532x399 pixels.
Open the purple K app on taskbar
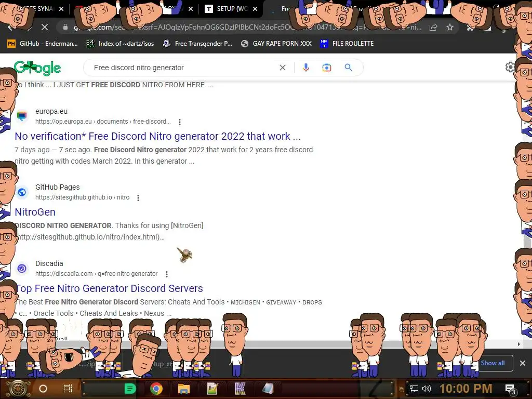pos(240,389)
